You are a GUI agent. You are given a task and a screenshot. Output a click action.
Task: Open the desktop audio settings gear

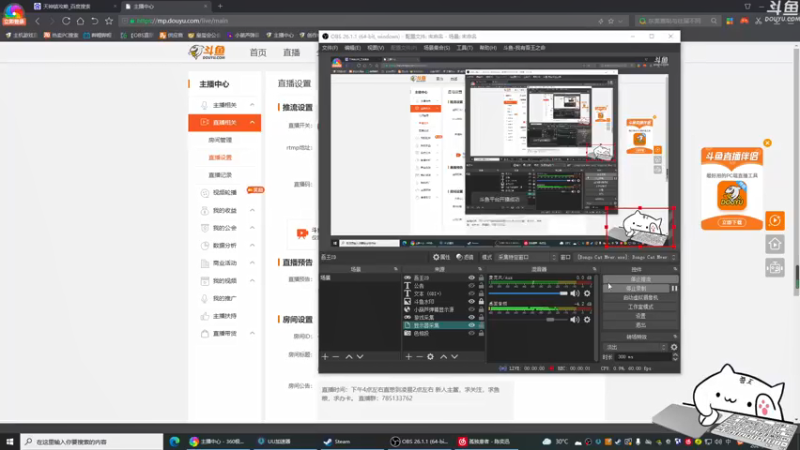click(587, 319)
